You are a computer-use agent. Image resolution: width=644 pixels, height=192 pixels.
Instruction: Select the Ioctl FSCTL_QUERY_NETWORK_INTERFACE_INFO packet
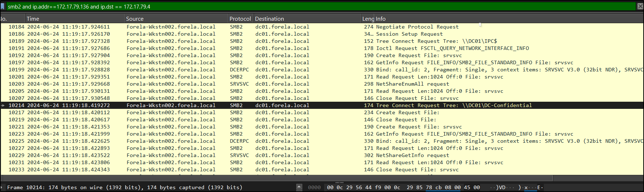coord(452,48)
